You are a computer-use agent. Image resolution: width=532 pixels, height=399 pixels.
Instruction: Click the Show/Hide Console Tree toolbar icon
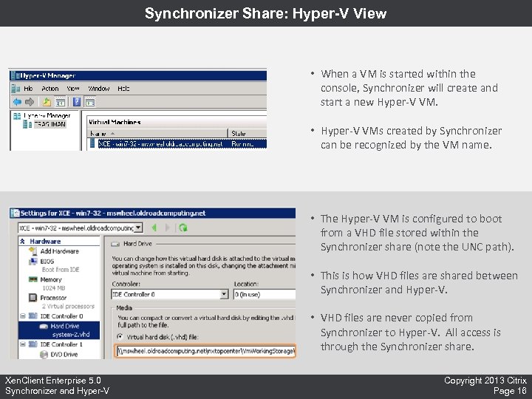click(60, 101)
